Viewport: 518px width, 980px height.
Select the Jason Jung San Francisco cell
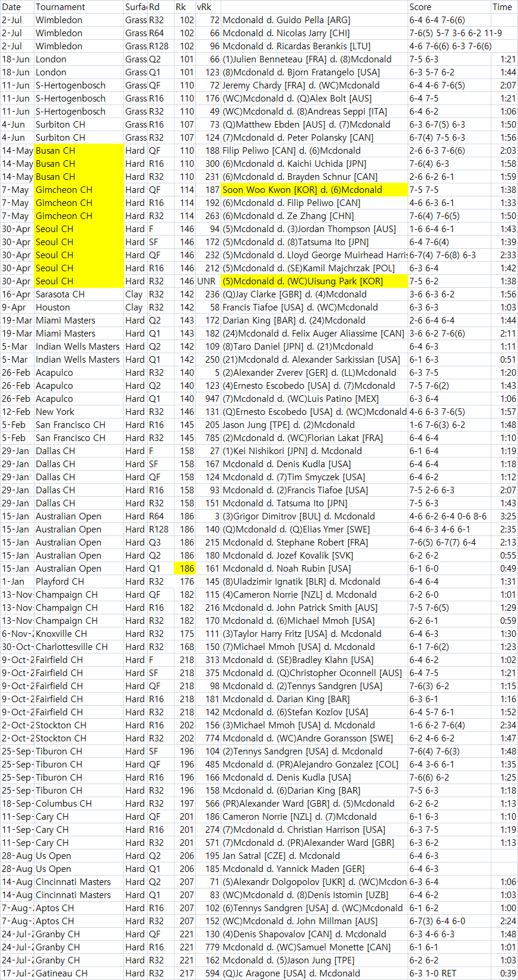point(314,424)
